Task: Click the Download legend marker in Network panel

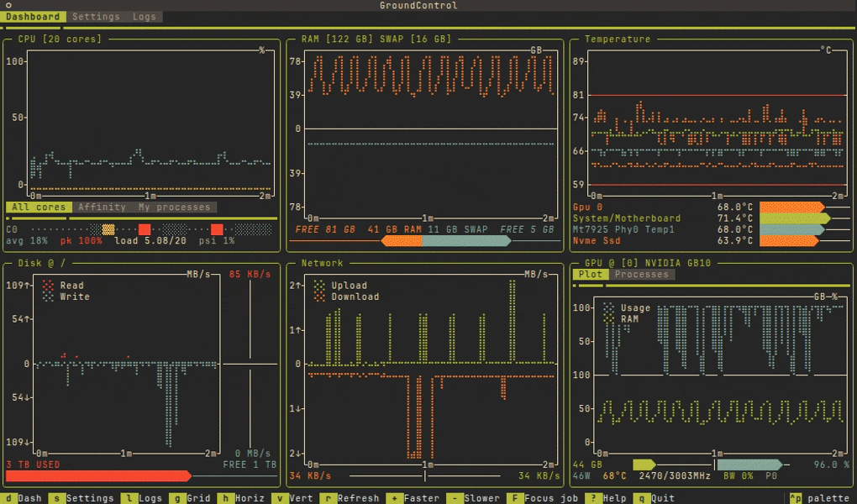Action: [319, 297]
